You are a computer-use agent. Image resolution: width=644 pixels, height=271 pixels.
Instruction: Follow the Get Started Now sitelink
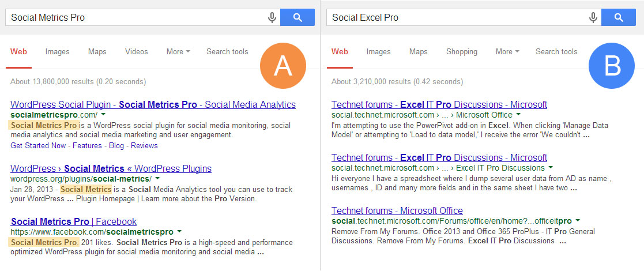(x=39, y=146)
